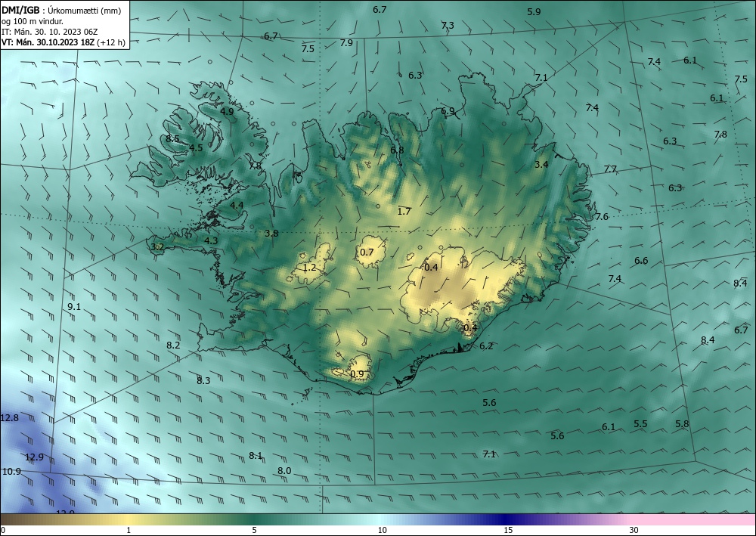Select the 0.9 value on the southern glacier
Image resolution: width=756 pixels, height=536 pixels.
[x=357, y=374]
